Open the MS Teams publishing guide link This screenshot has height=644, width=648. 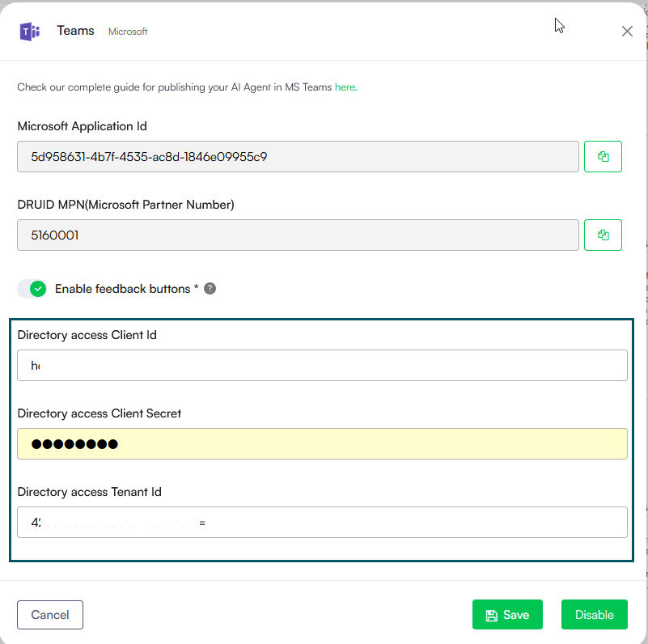pos(345,87)
